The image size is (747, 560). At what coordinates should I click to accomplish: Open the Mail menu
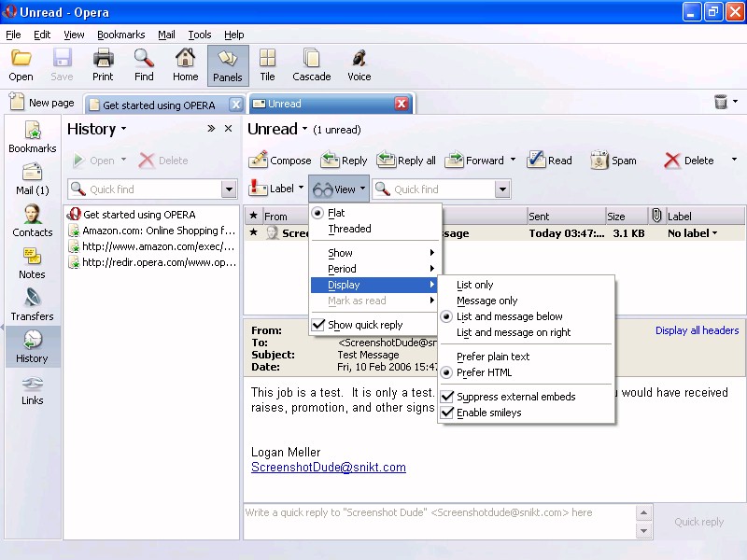[166, 35]
